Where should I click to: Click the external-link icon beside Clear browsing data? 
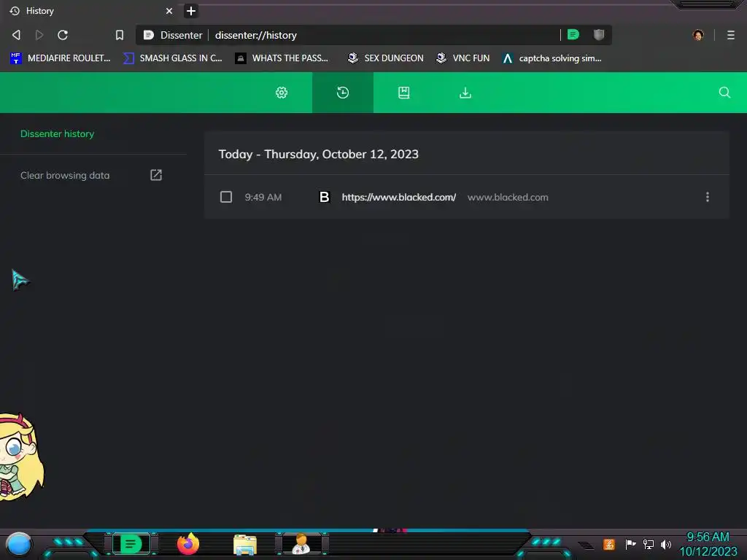pos(156,175)
